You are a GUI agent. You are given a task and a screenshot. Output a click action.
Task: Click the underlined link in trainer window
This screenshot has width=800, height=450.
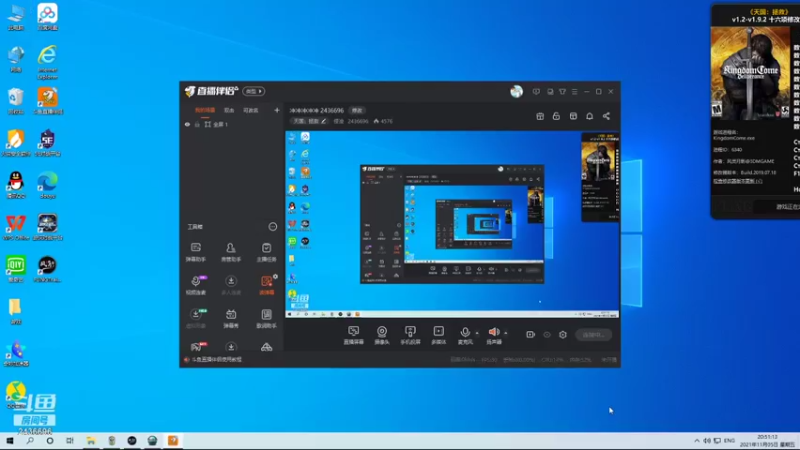(x=738, y=181)
